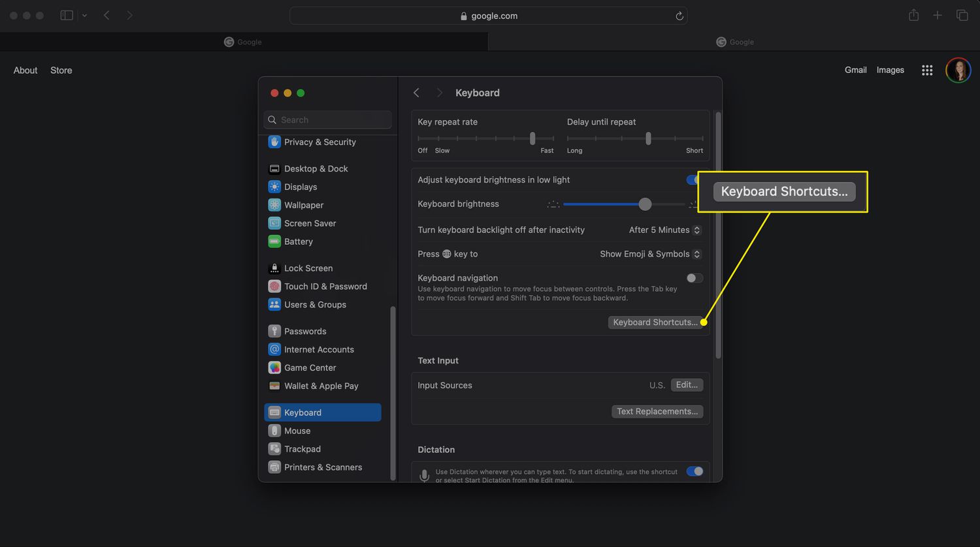980x547 pixels.
Task: Click the Game Center colorful icon
Action: (x=274, y=367)
